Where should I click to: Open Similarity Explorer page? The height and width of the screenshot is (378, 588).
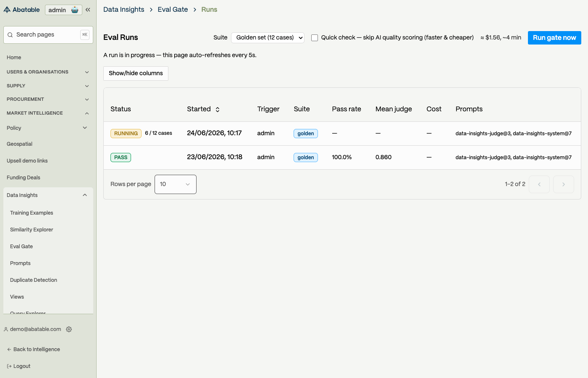click(x=31, y=230)
